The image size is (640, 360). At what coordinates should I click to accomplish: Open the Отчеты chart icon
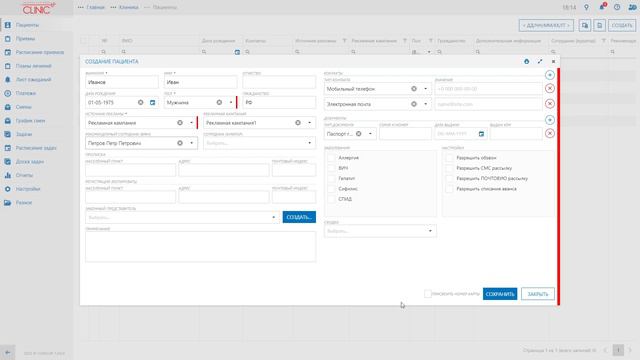[7, 175]
